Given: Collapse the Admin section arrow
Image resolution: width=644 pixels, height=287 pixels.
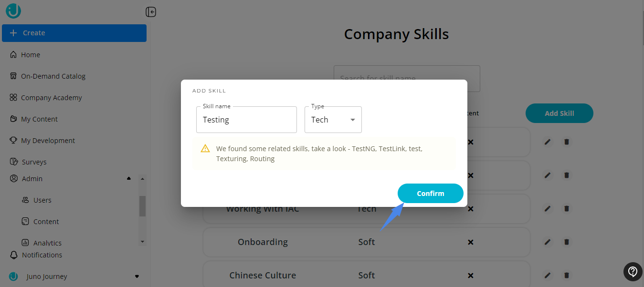Looking at the screenshot, I should point(128,179).
